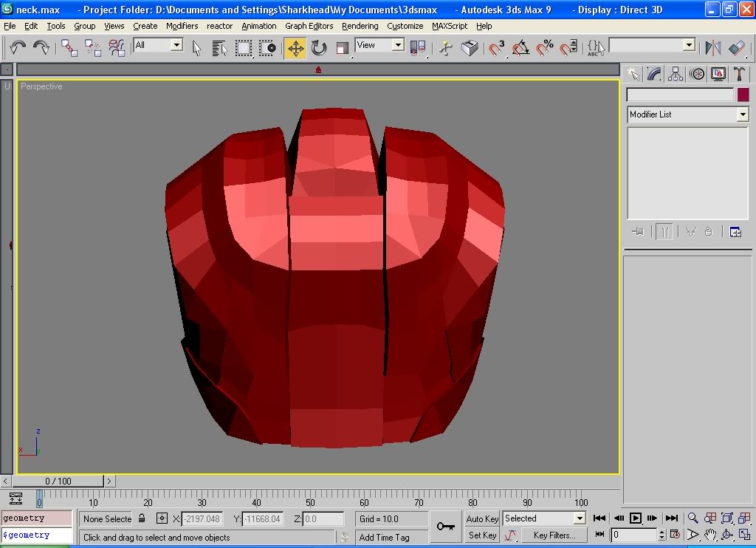This screenshot has height=548, width=756.
Task: Open the Modifiers menu
Action: 182,26
